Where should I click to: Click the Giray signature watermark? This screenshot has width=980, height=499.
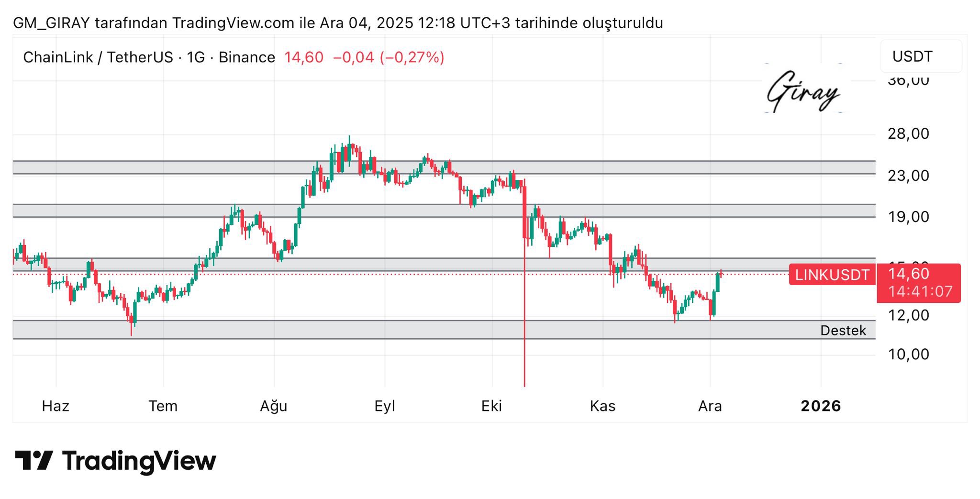[x=803, y=90]
